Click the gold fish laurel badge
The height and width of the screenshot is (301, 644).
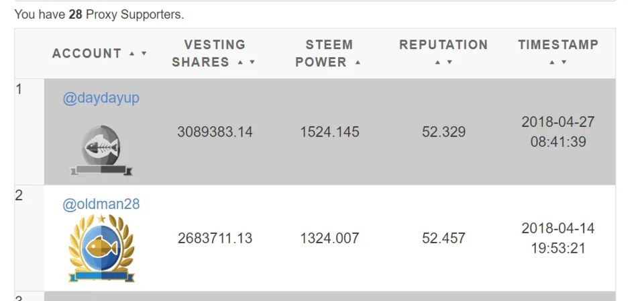tap(101, 248)
